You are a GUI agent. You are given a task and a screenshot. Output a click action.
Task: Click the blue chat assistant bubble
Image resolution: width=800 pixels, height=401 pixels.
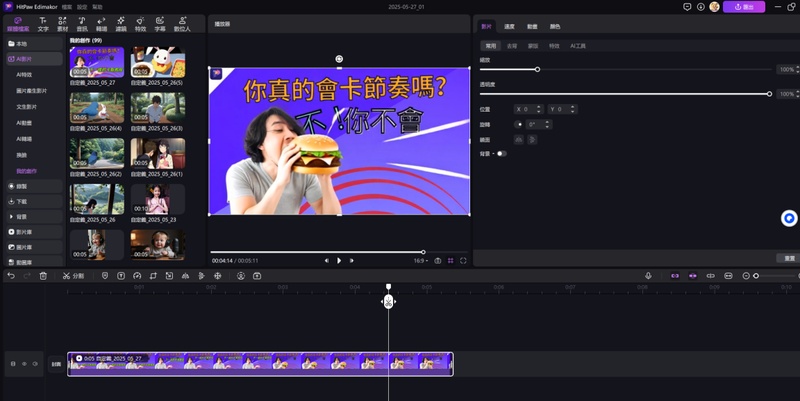pyautogui.click(x=789, y=218)
